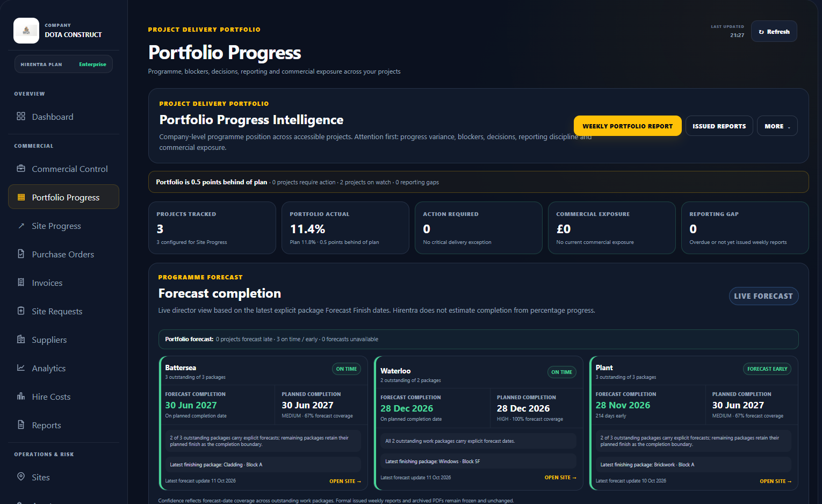822x504 pixels.
Task: Go to Suppliers
Action: click(x=63, y=340)
